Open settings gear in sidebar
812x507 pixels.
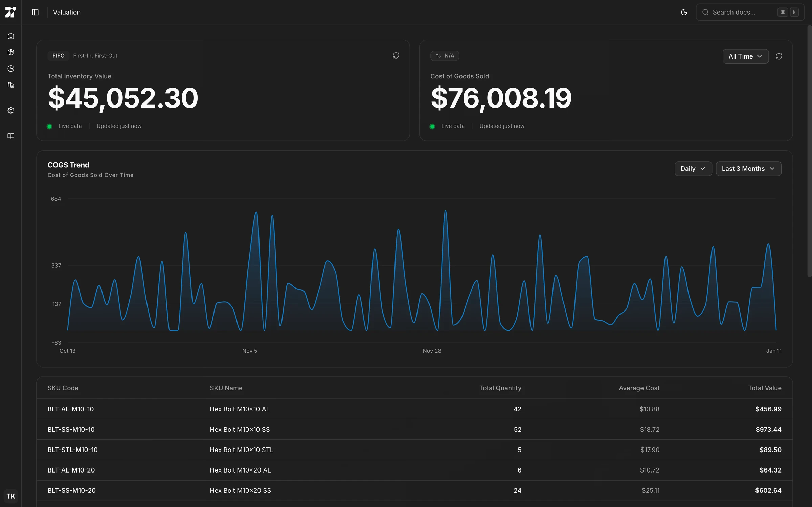[x=11, y=110]
